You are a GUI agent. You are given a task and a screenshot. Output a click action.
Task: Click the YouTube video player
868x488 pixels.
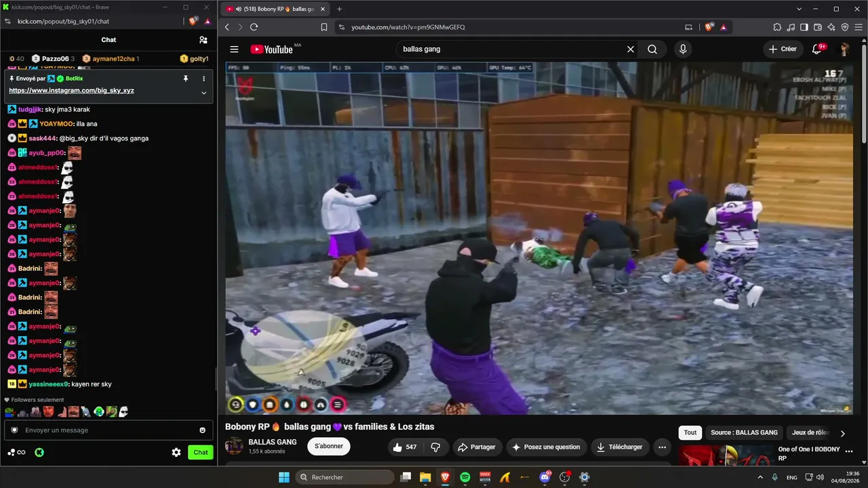(540, 238)
